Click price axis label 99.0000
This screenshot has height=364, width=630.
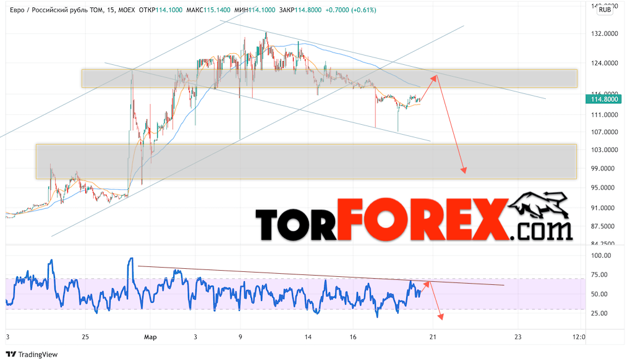pyautogui.click(x=603, y=168)
